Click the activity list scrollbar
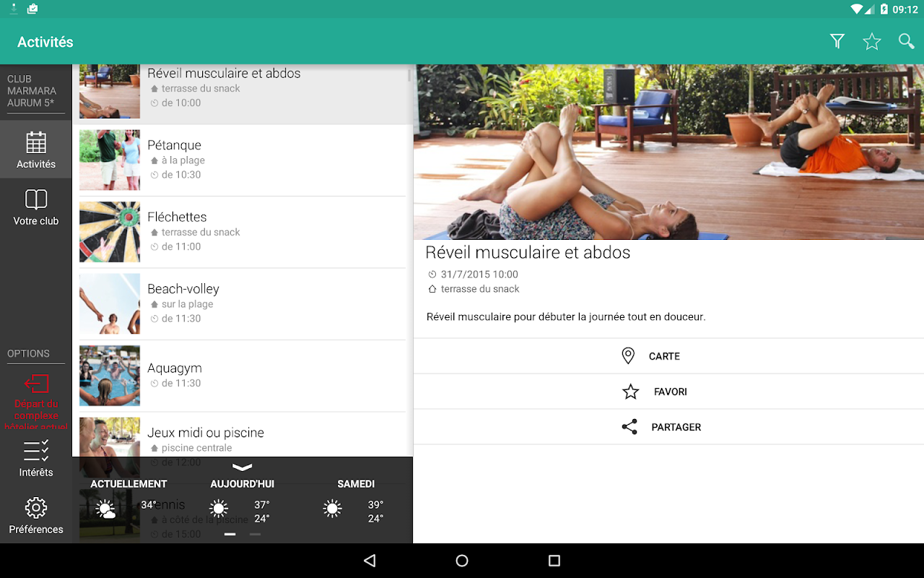The height and width of the screenshot is (578, 924). (410, 74)
